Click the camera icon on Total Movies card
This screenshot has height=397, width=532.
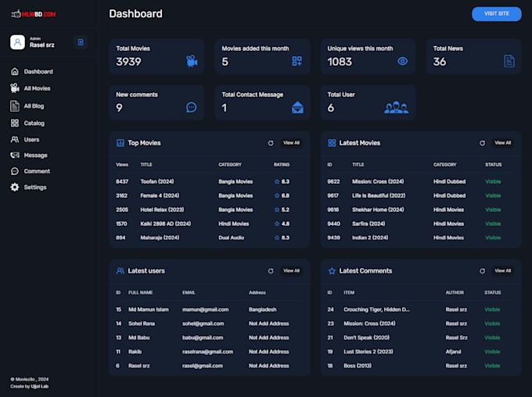point(192,61)
